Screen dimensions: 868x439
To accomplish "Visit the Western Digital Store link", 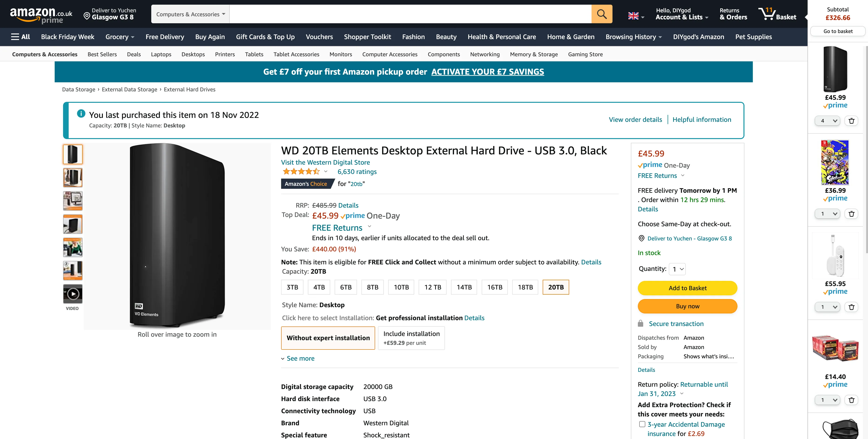I will 325,162.
